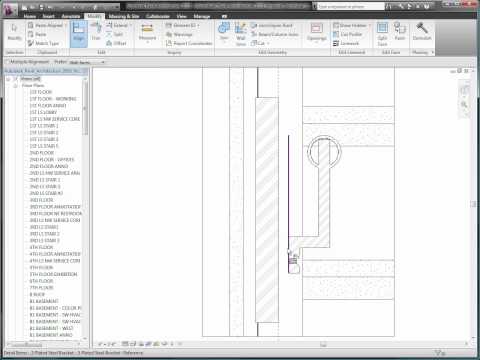
Task: Select 4TH FLOOR plan in browser
Action: pos(41,247)
